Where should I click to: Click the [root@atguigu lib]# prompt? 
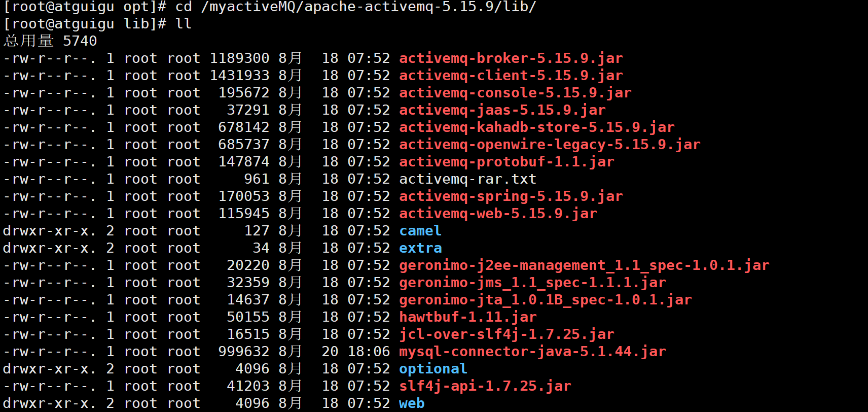pyautogui.click(x=85, y=24)
